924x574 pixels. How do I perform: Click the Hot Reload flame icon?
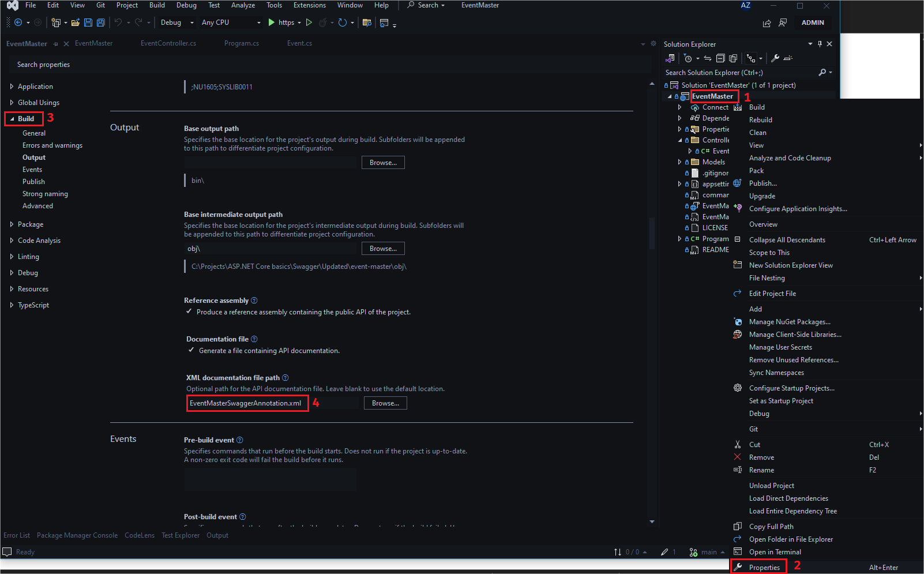coord(323,22)
